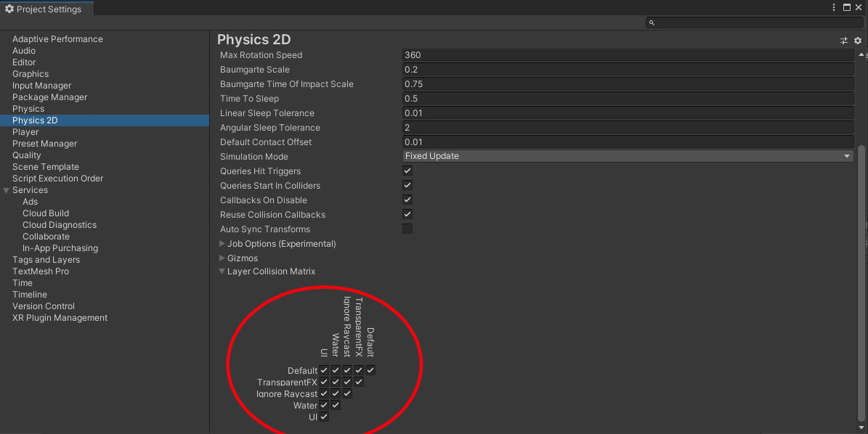The image size is (868, 434).
Task: Select Input Manager in the sidebar
Action: [x=43, y=85]
